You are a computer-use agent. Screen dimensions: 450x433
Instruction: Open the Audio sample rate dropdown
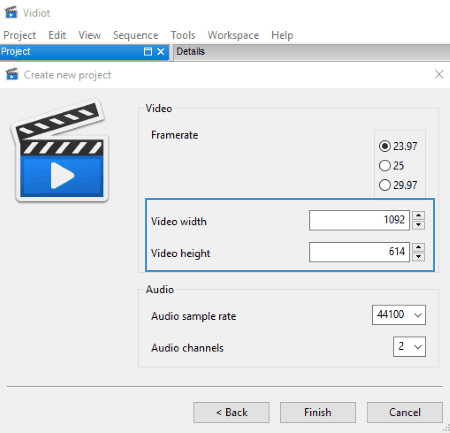[x=399, y=315]
